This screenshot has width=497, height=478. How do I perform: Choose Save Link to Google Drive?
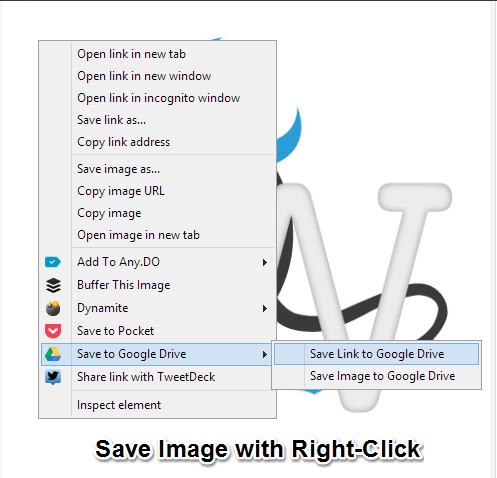pyautogui.click(x=376, y=354)
